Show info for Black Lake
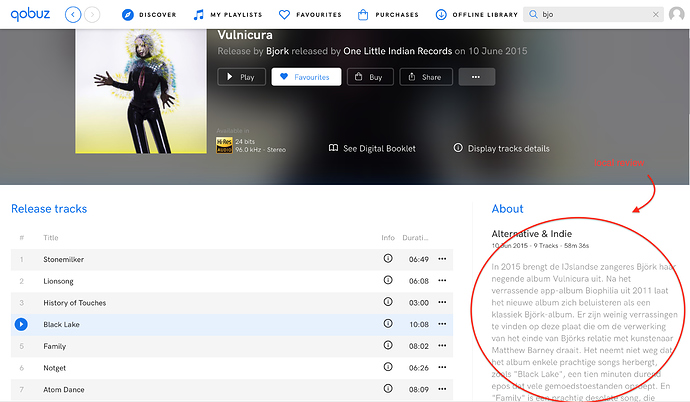Viewport: 690px width, 402px height. [388, 323]
